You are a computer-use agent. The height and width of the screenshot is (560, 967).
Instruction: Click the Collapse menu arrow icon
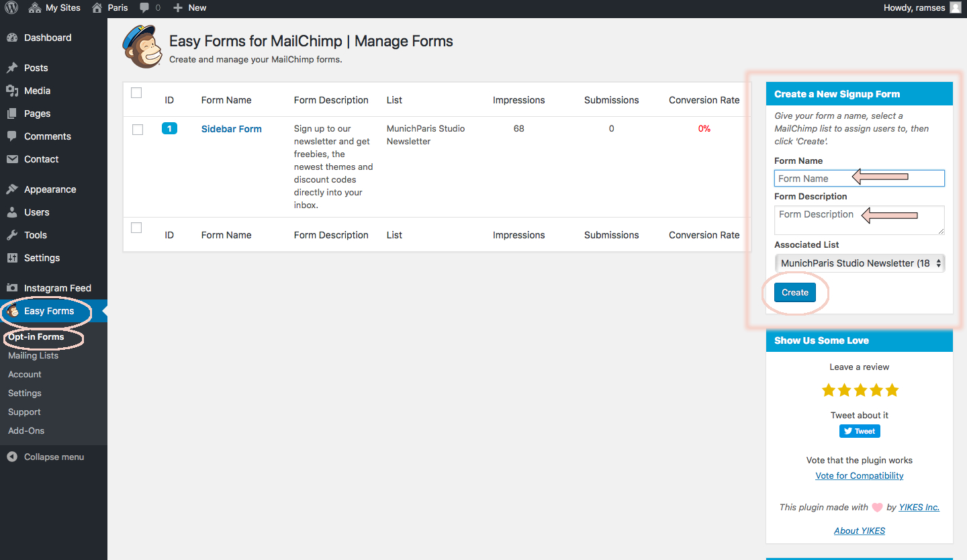coord(12,457)
